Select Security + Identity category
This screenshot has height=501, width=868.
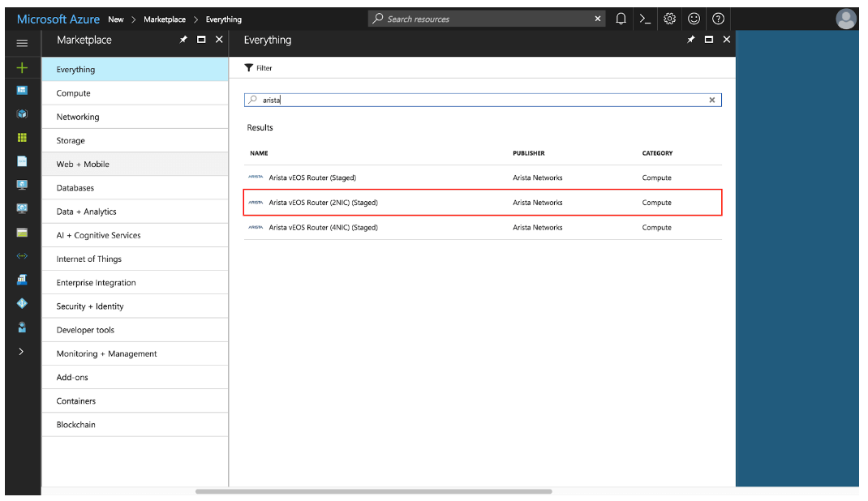pyautogui.click(x=135, y=306)
